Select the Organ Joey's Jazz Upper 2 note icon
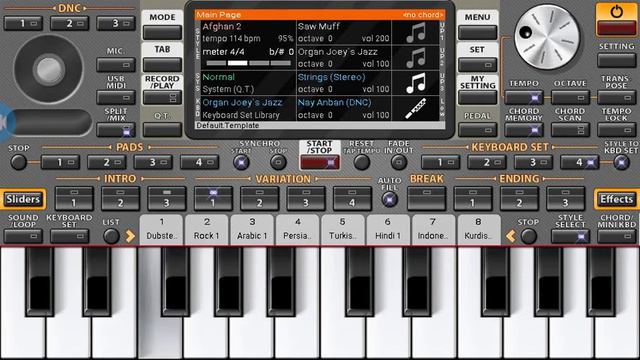This screenshot has height=360, width=640. [x=416, y=58]
